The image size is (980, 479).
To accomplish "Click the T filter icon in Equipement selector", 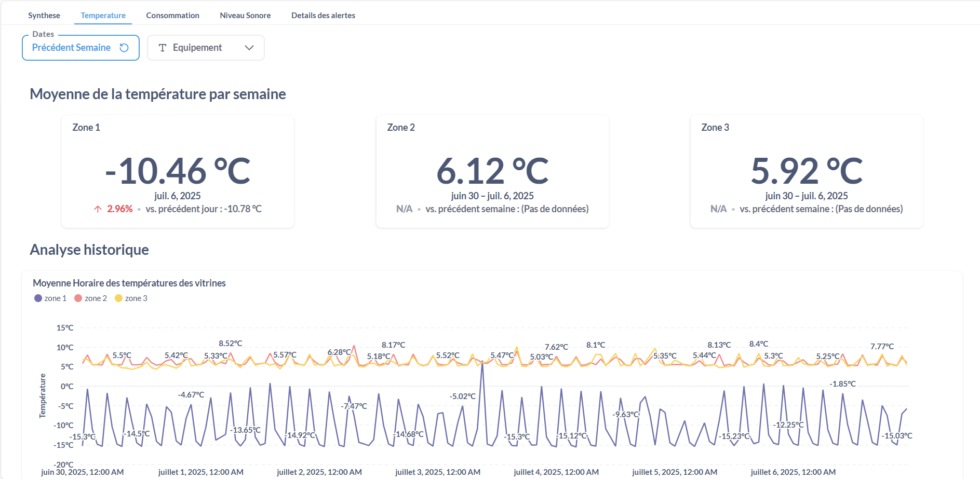I will tap(163, 47).
